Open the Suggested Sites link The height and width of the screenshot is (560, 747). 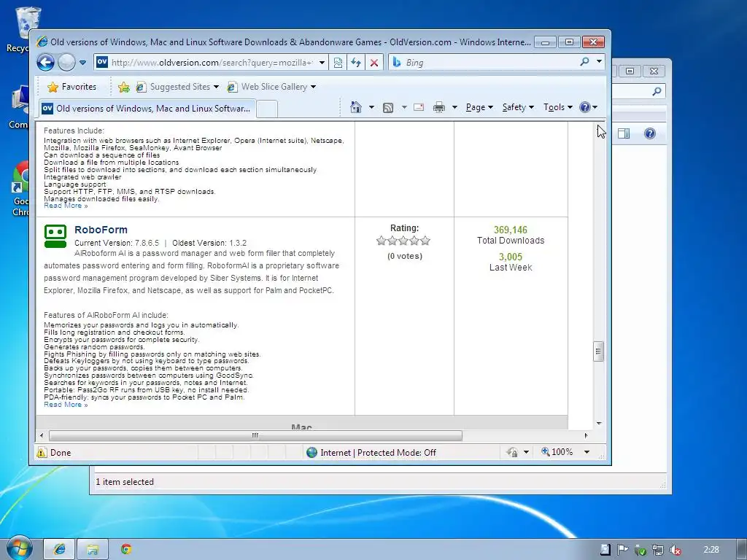178,87
